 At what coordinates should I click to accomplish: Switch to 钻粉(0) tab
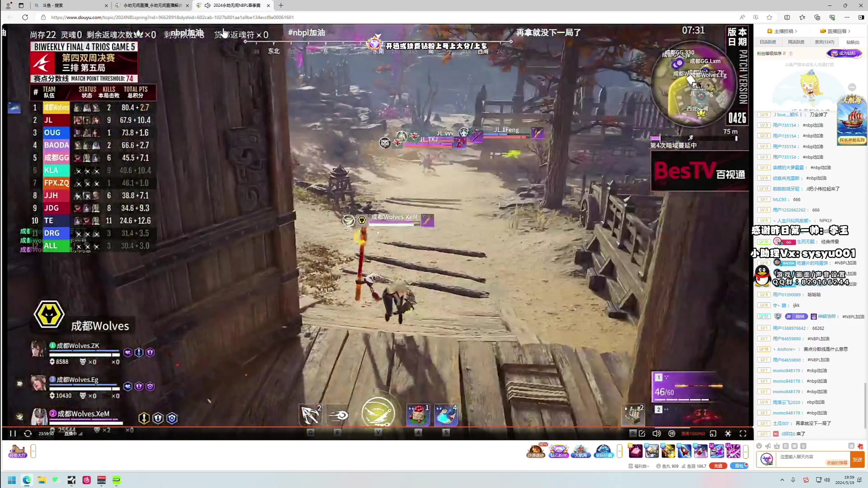853,42
